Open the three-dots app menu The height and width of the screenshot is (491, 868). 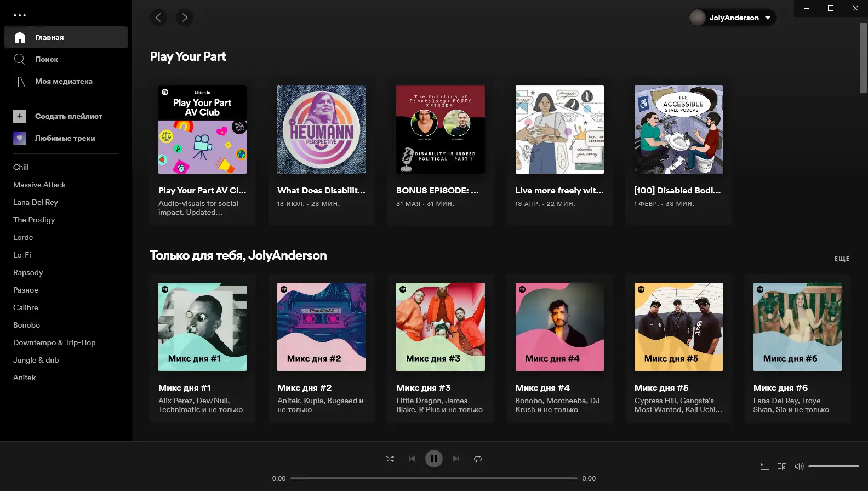[20, 15]
